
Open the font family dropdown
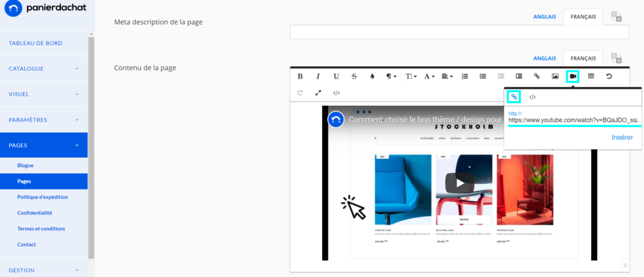[429, 76]
